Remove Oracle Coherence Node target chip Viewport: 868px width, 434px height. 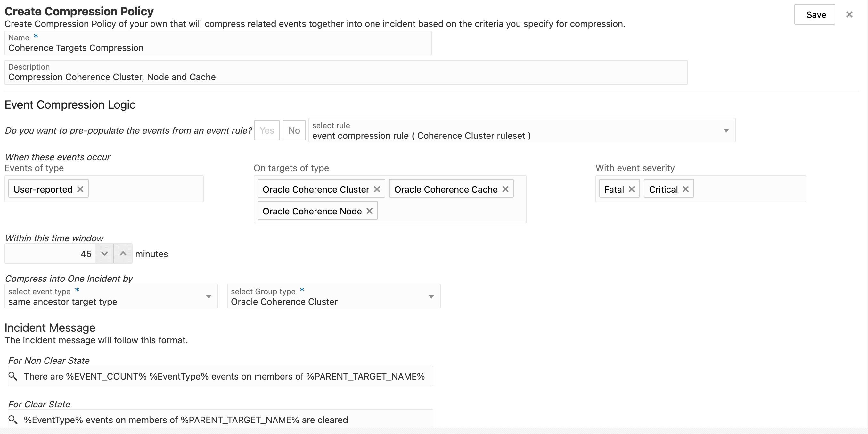[370, 211]
